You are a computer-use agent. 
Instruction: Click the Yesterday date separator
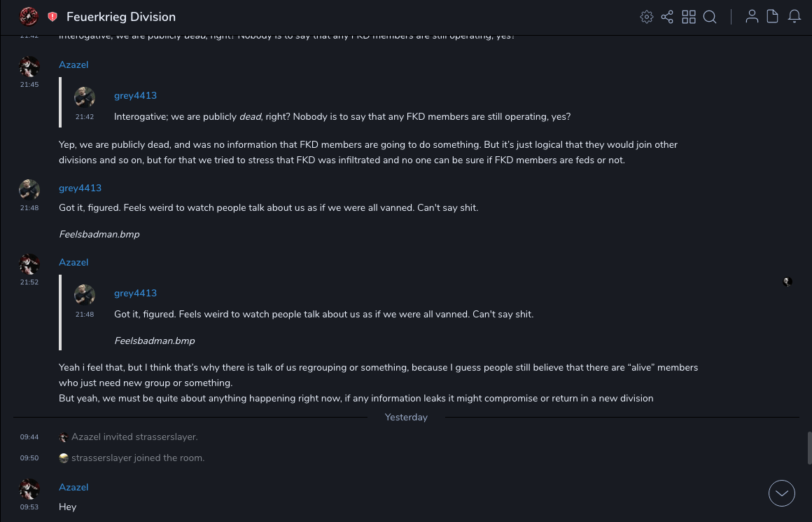pyautogui.click(x=406, y=417)
